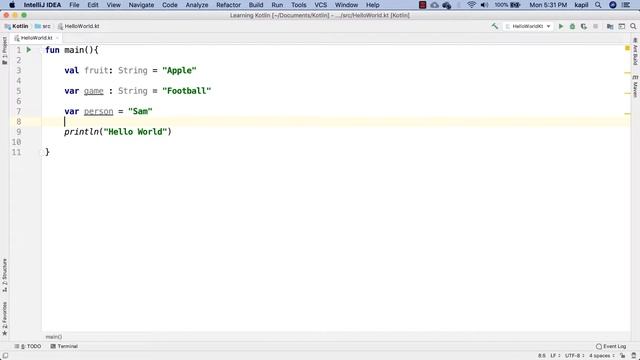Open the Edit menu

[x=93, y=5]
